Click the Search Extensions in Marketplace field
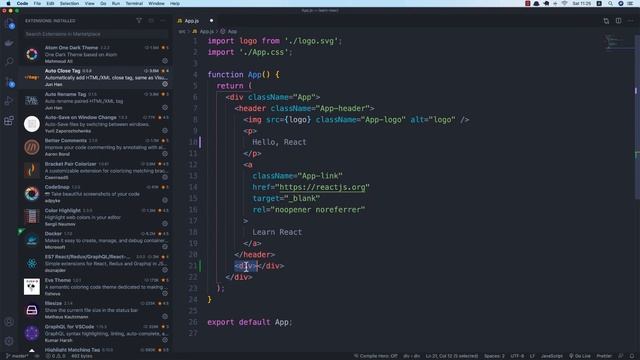 [x=96, y=34]
